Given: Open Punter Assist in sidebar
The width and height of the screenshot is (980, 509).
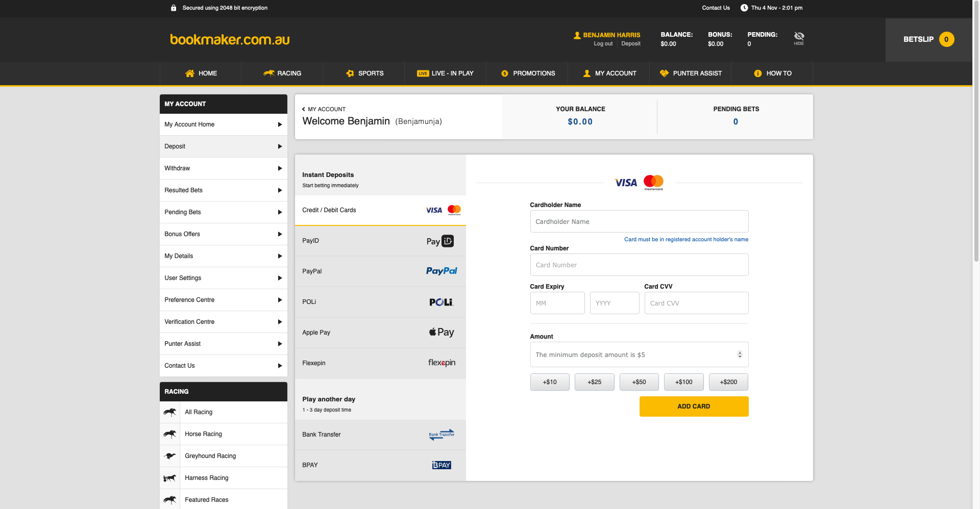Looking at the screenshot, I should [x=224, y=344].
